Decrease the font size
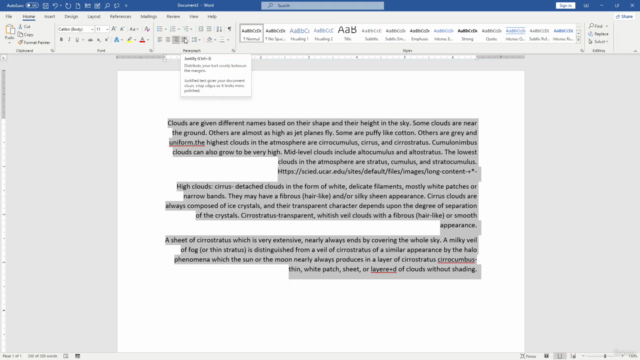This screenshot has height=360, width=640. (x=122, y=29)
